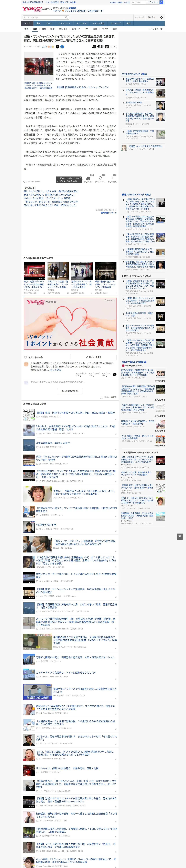This screenshot has height=868, width=186.
Task: Open the 地域 category tab
Action: (x=114, y=29)
